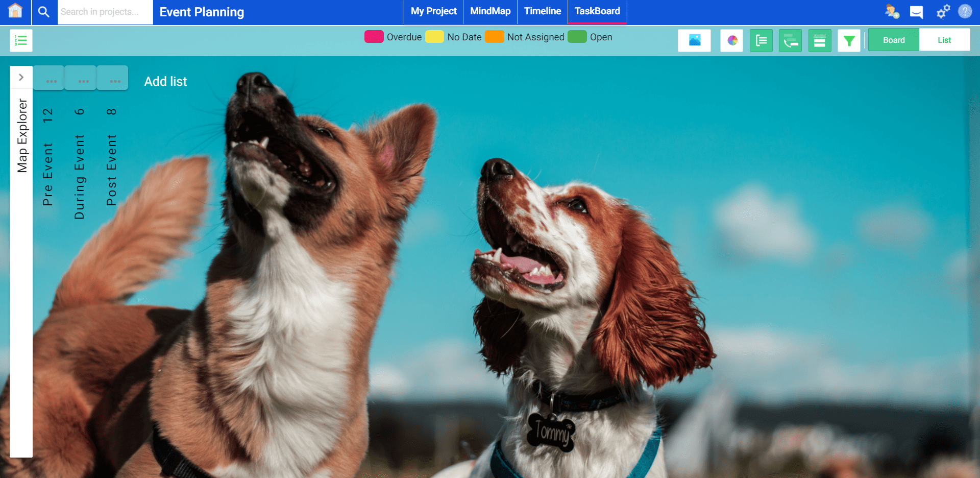Image resolution: width=980 pixels, height=478 pixels.
Task: Change the board background image
Action: [694, 40]
